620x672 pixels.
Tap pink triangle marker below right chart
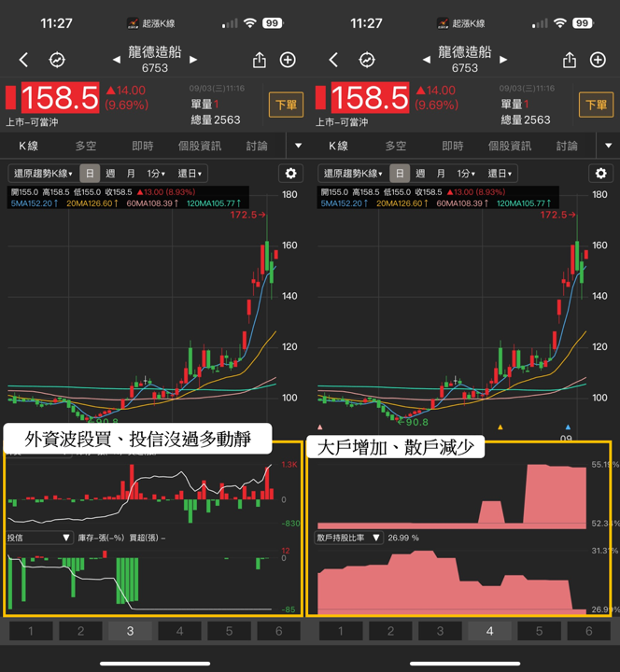pos(320,427)
